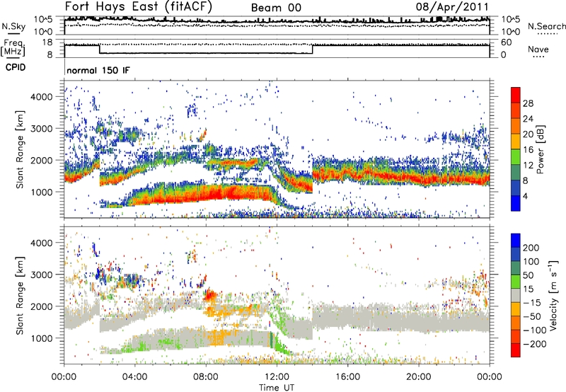
Task: Click the 'N.Sky' legend label
Action: click(x=13, y=26)
